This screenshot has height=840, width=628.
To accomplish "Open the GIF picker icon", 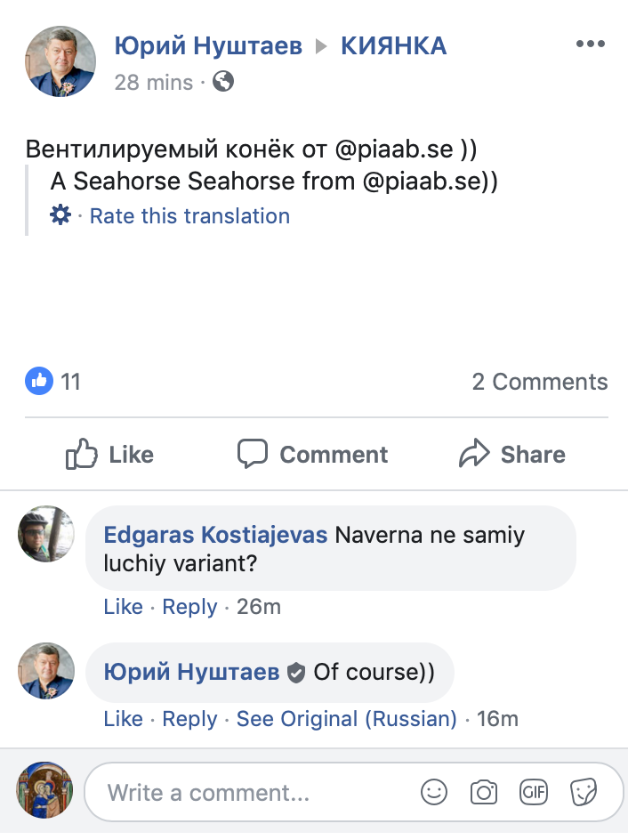I will click(534, 792).
